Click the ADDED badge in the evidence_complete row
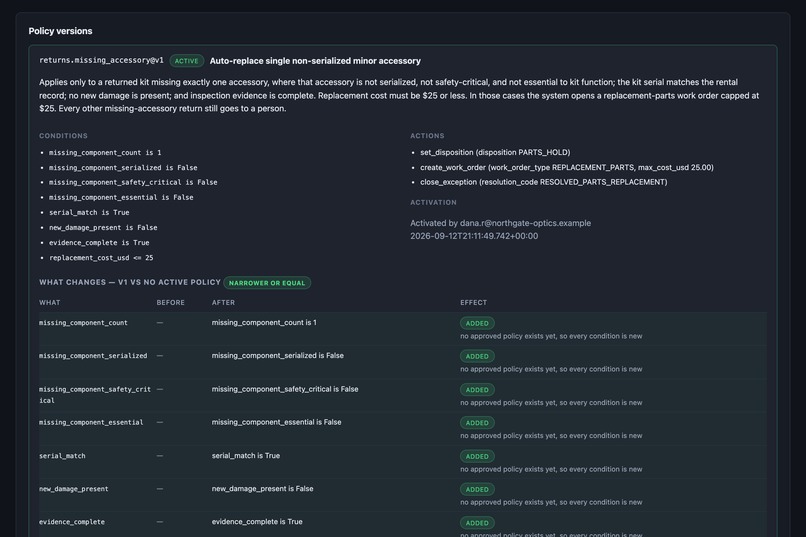The width and height of the screenshot is (806, 537). pos(477,523)
